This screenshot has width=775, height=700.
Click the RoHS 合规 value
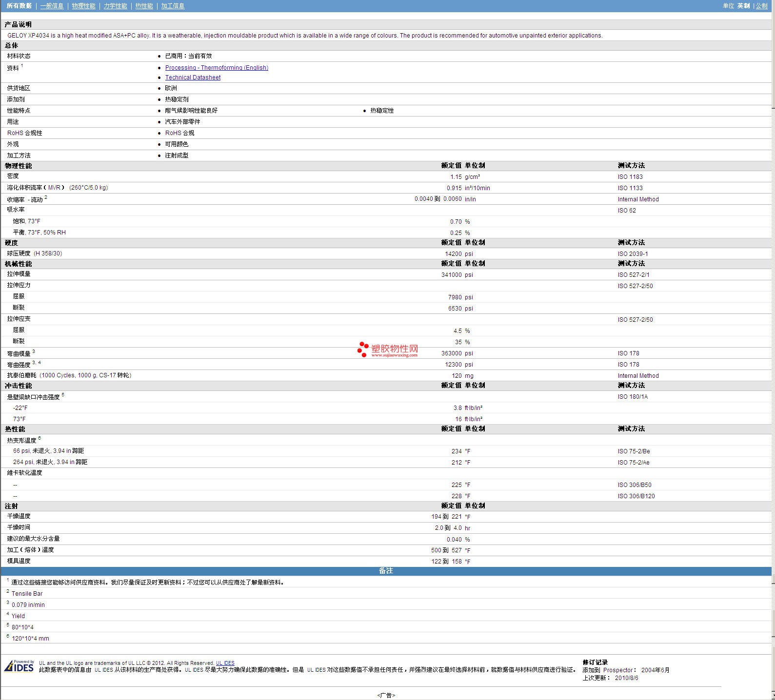tap(179, 133)
